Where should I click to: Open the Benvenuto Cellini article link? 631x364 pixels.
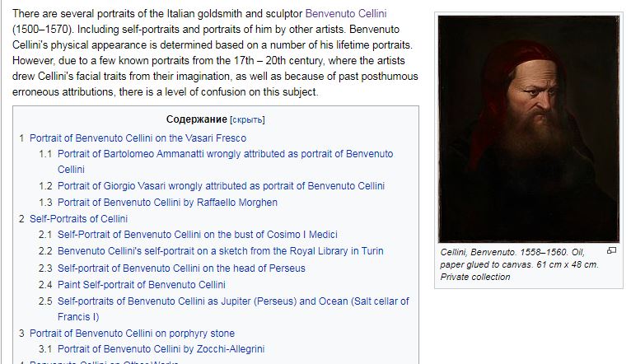point(346,14)
